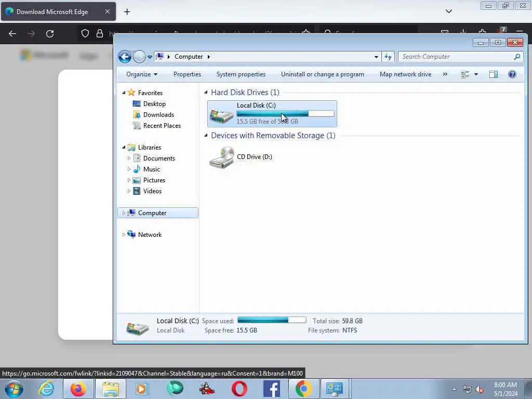Click Uninstall or change a program
The width and height of the screenshot is (532, 399).
coord(322,74)
